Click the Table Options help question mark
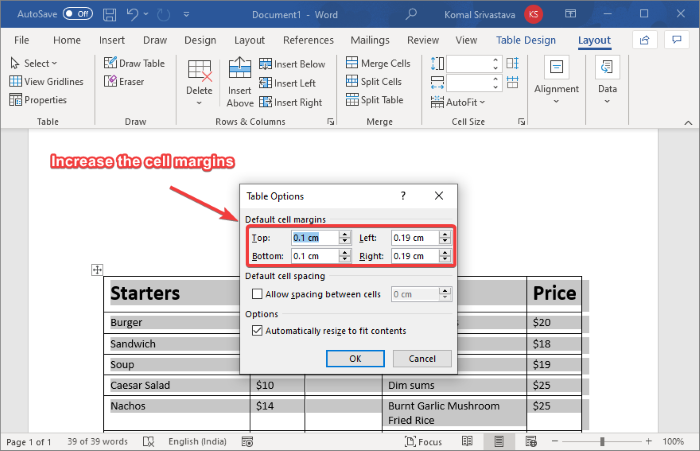700x451 pixels. 403,196
